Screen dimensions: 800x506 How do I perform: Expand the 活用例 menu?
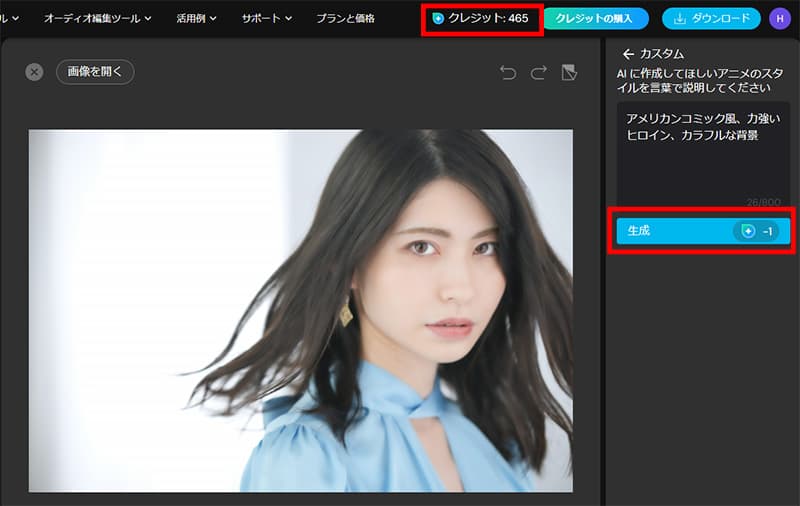click(x=196, y=18)
